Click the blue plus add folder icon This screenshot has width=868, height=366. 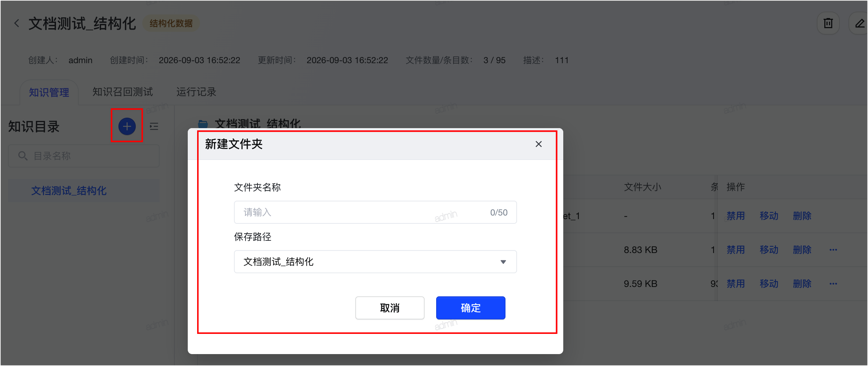(127, 126)
